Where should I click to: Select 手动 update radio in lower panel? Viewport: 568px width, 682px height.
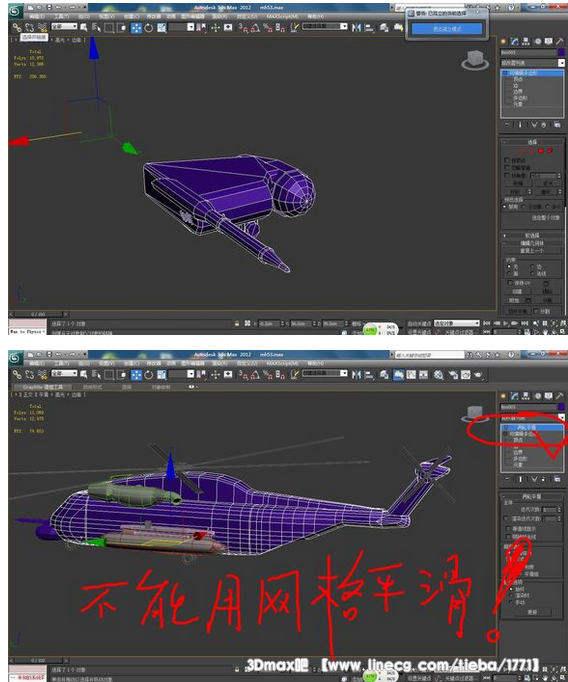pyautogui.click(x=511, y=603)
